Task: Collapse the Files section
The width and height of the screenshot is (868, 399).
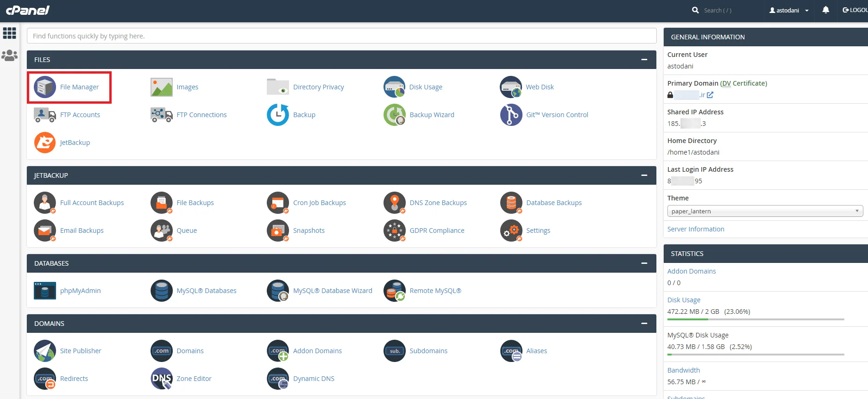Action: click(644, 60)
